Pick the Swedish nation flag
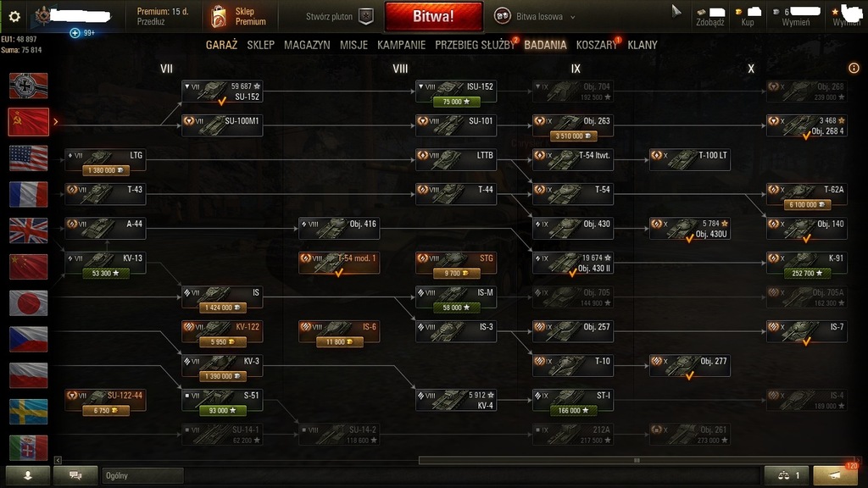868x488 pixels. tap(28, 412)
